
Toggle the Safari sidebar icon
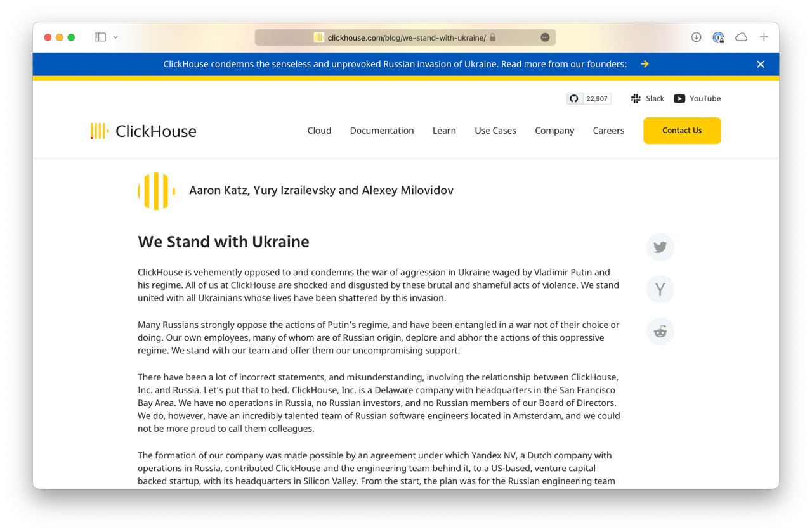[100, 37]
